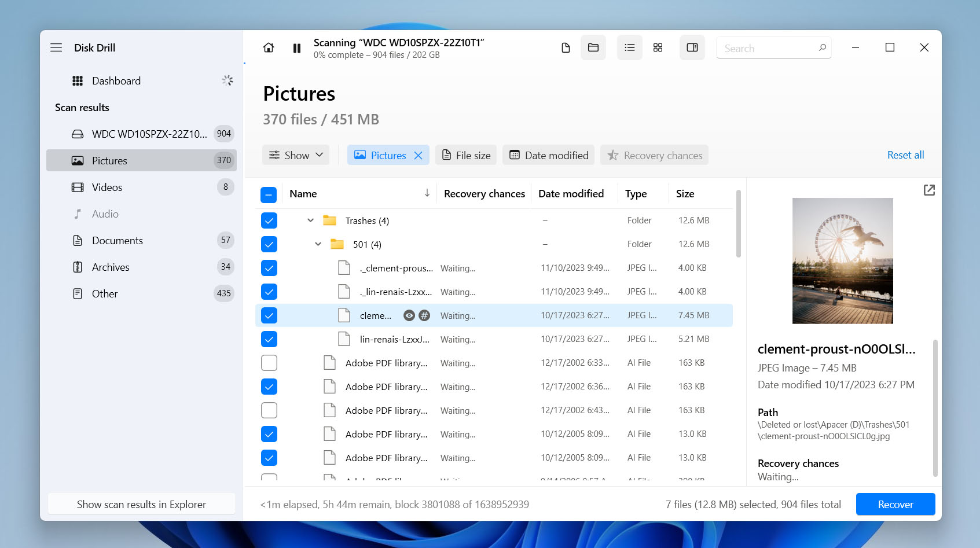Uncheck the ._clement-prous file checkbox

269,268
